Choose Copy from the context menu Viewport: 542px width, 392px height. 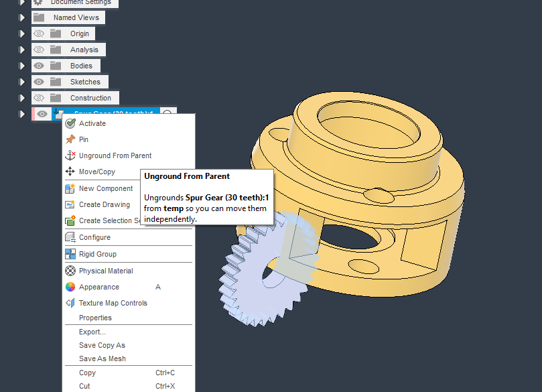129,373
